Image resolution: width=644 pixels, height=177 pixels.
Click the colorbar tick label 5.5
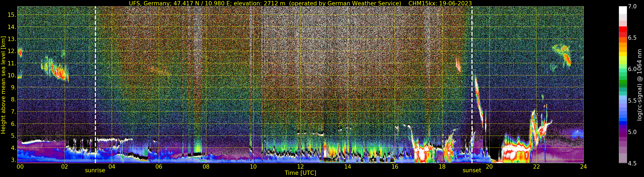pyautogui.click(x=632, y=101)
